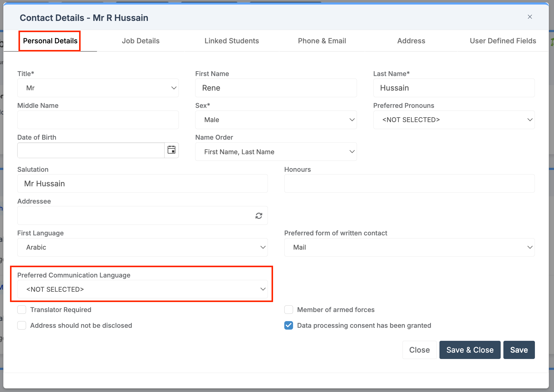Go to the Linked Students tab
The width and height of the screenshot is (554, 392).
(x=232, y=41)
